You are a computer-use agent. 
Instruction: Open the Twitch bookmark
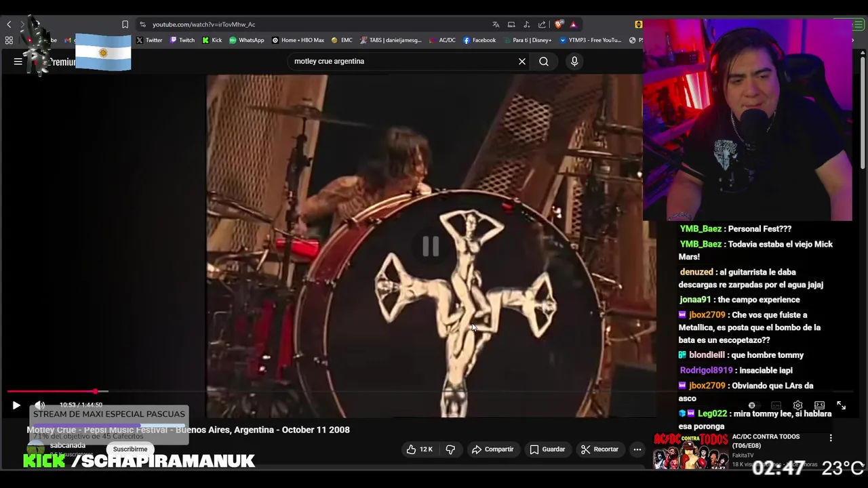[182, 40]
